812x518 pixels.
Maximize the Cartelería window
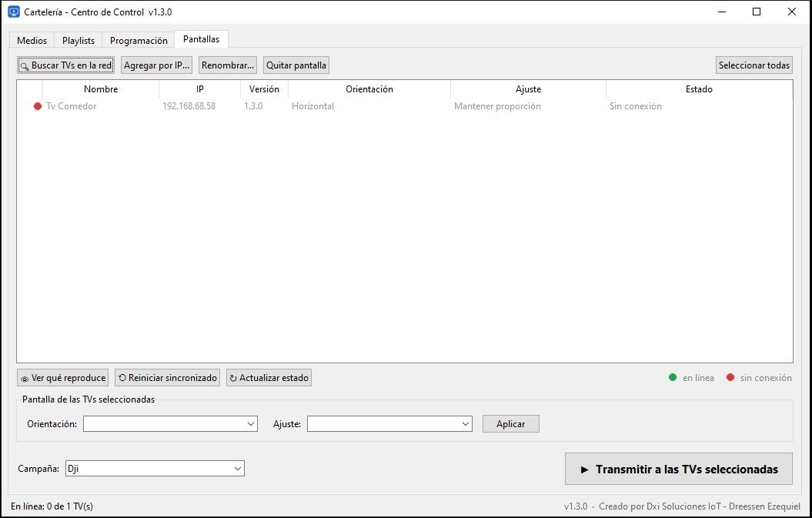pos(757,12)
